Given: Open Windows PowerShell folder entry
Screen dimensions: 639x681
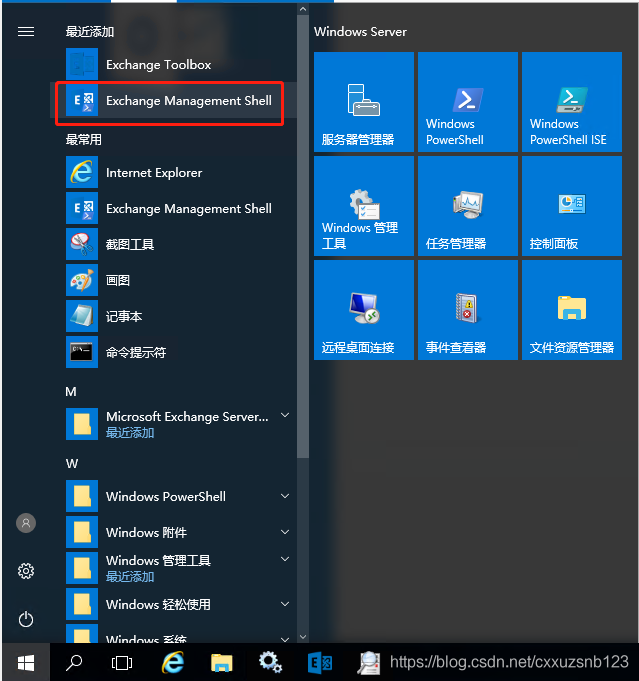Looking at the screenshot, I should (x=174, y=496).
